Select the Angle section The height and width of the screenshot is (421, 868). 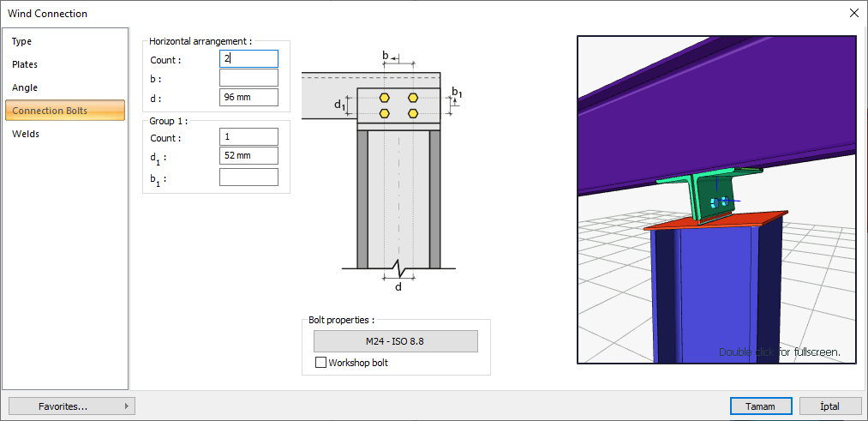(25, 87)
